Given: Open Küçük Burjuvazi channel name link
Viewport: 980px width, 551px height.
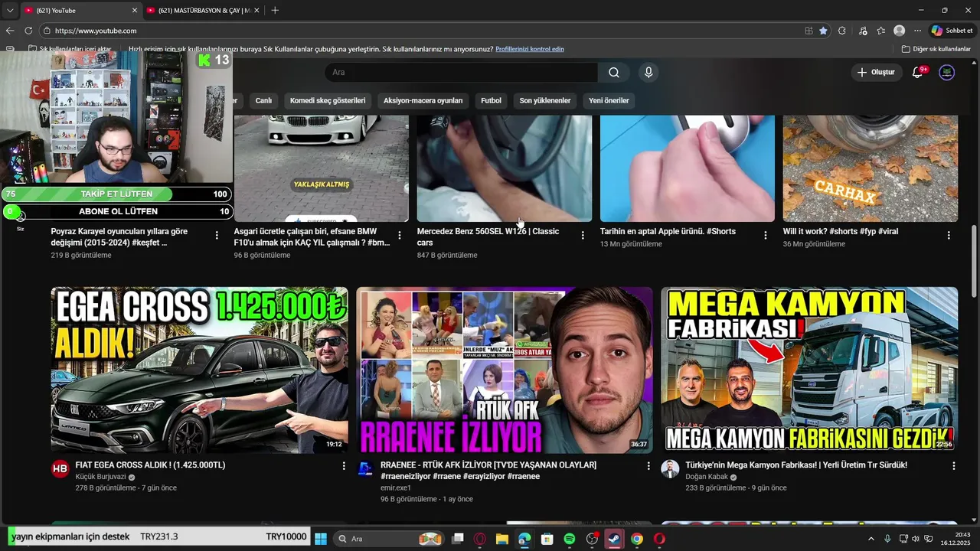Looking at the screenshot, I should (x=101, y=477).
